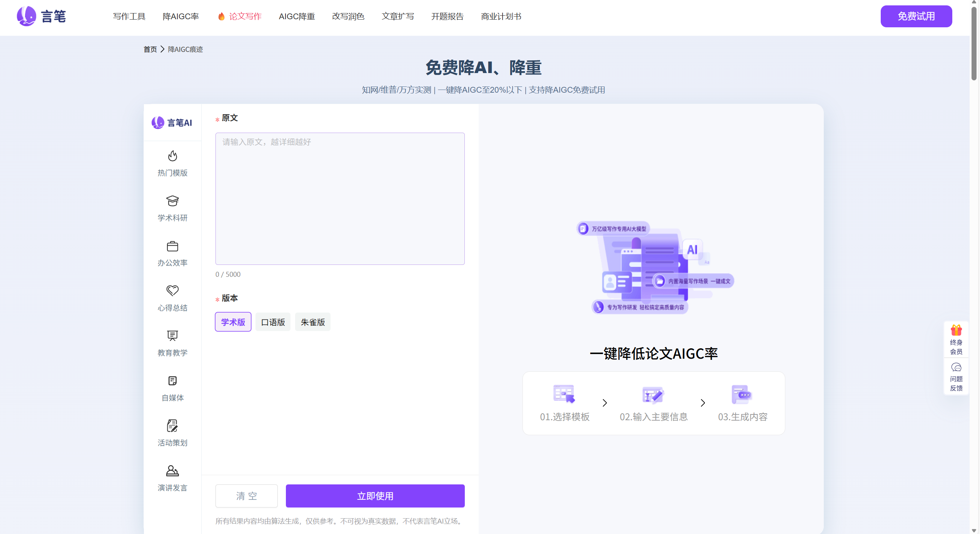This screenshot has width=980, height=534.
Task: Click the 免费试用 button at top right
Action: click(916, 17)
